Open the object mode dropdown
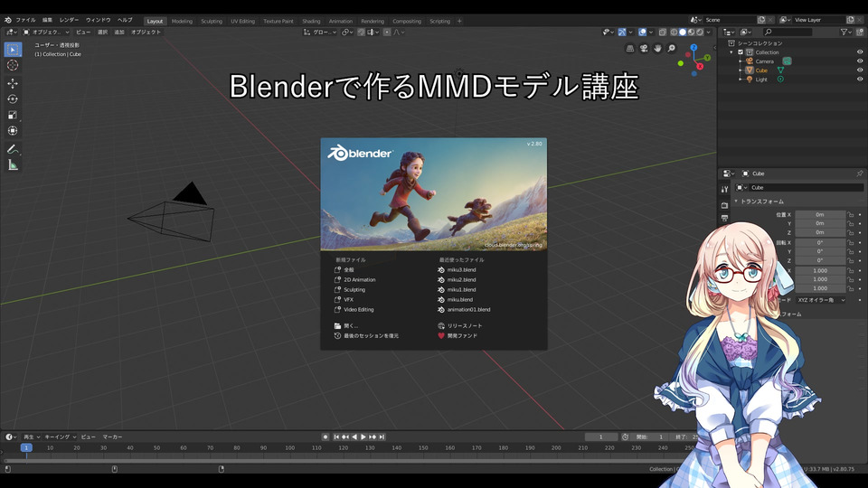868x488 pixels. [46, 33]
